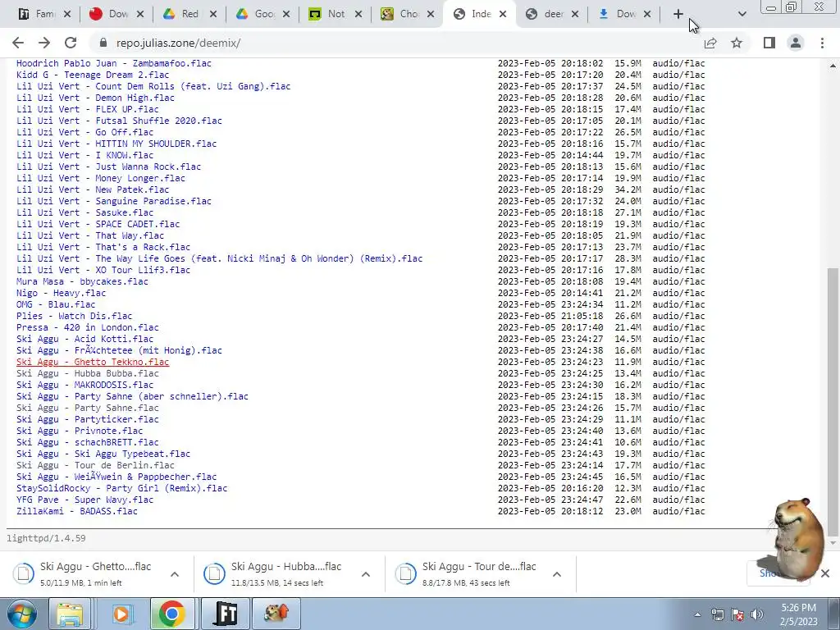Download Lil Uzi Vert - XO Tour Llif3.flac

103,270
